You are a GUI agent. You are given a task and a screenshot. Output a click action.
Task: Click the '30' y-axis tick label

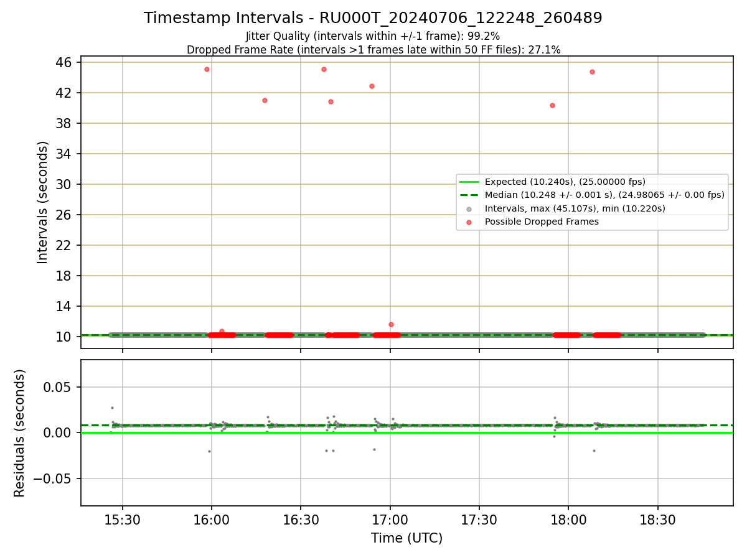point(64,184)
